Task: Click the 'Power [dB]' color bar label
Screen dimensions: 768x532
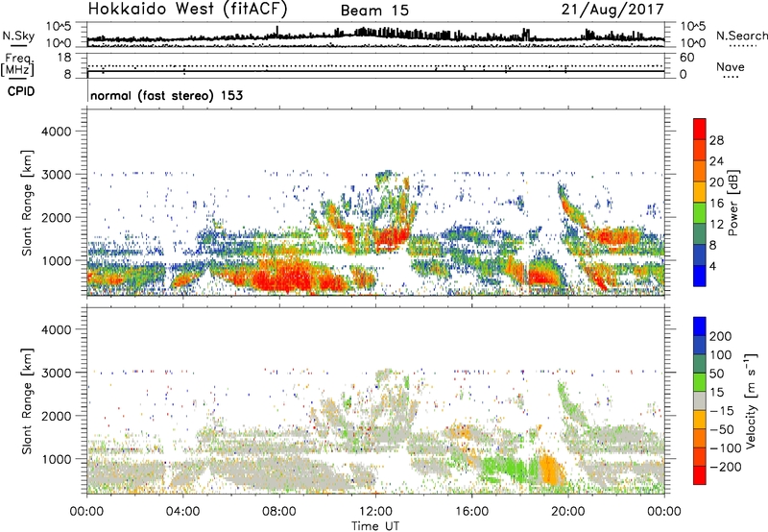Action: point(733,203)
